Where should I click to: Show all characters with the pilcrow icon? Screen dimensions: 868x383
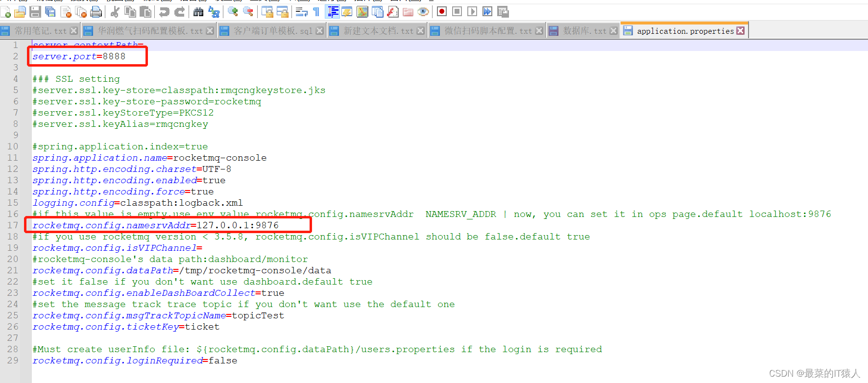(316, 12)
